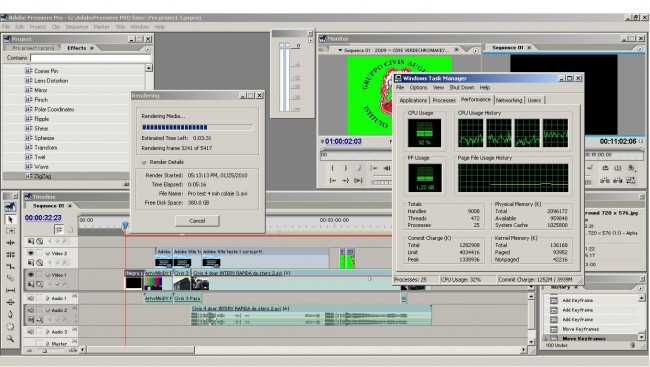
Task: Click the Rendering Media progress bar
Action: point(197,127)
